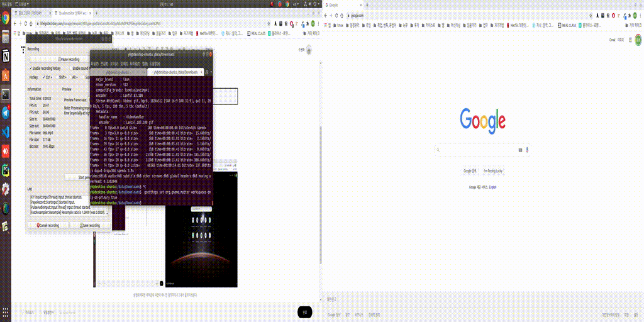Click Save recording button
This screenshot has width=644, height=322.
(x=90, y=226)
